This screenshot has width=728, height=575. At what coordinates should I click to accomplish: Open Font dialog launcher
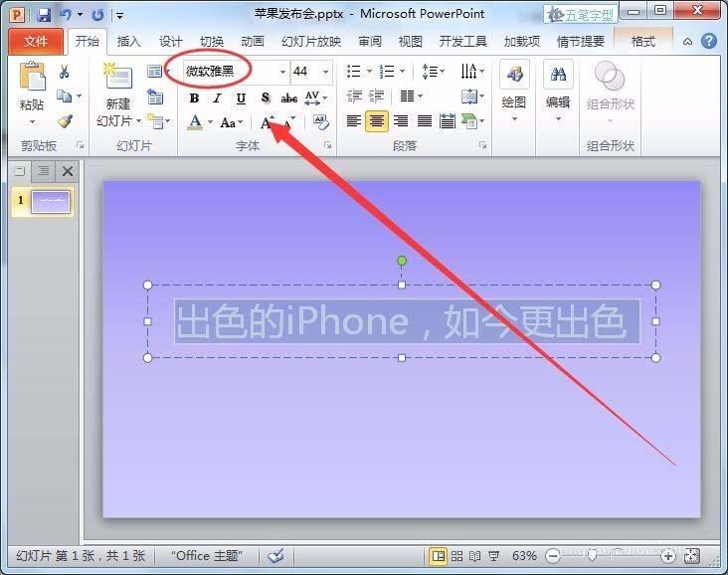pyautogui.click(x=328, y=145)
